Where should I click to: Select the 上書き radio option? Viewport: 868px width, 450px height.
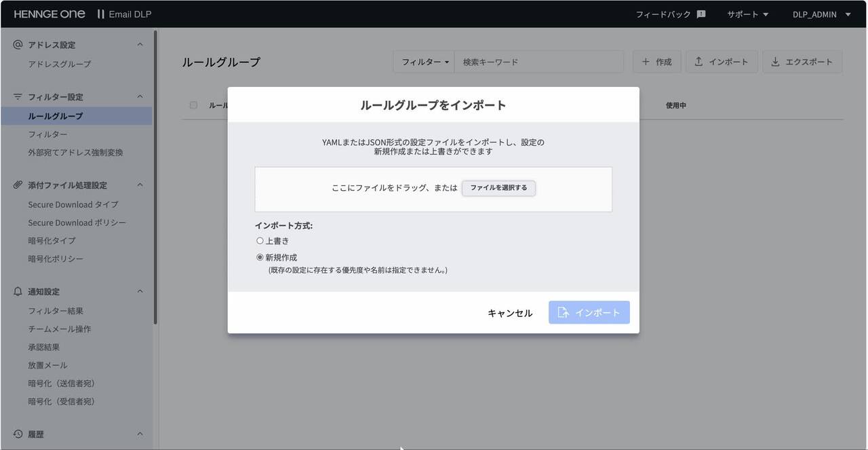click(260, 241)
